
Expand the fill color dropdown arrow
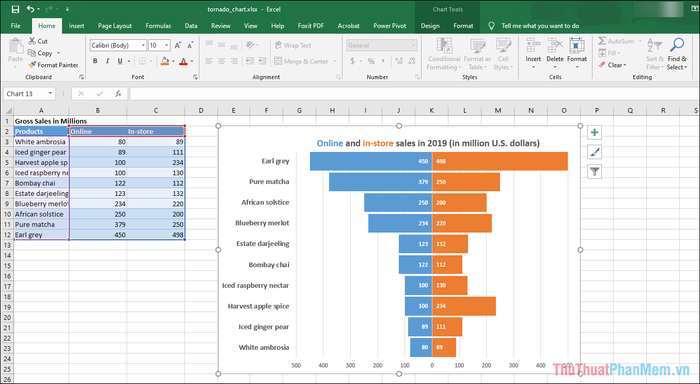tap(173, 61)
